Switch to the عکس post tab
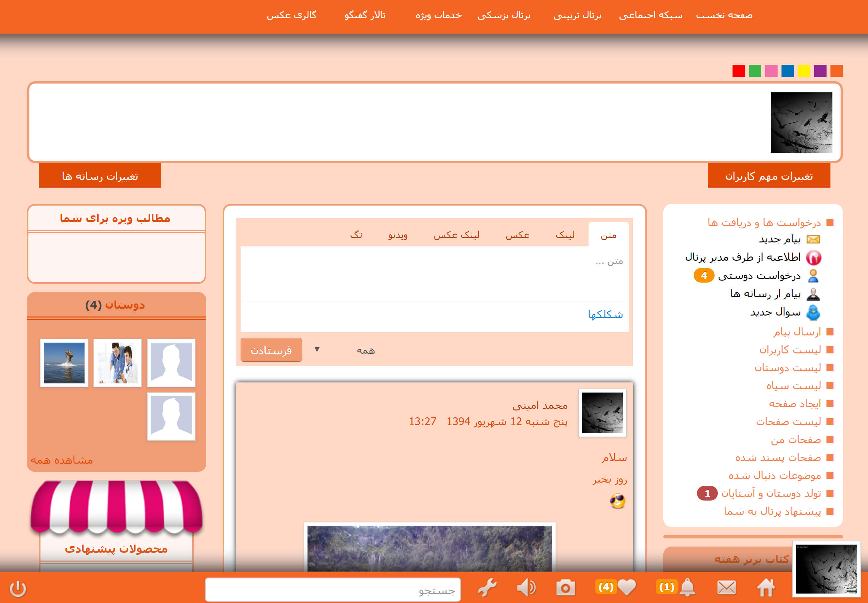 (517, 235)
